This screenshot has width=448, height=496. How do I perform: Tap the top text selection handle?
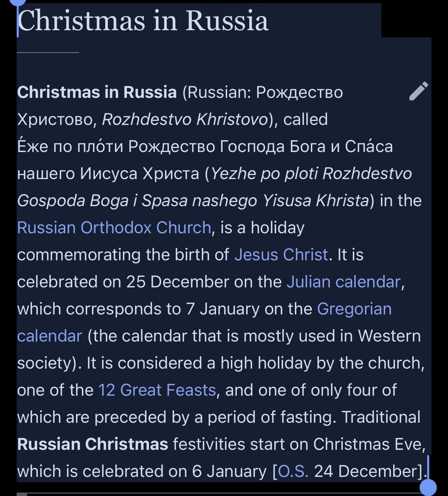(x=18, y=3)
